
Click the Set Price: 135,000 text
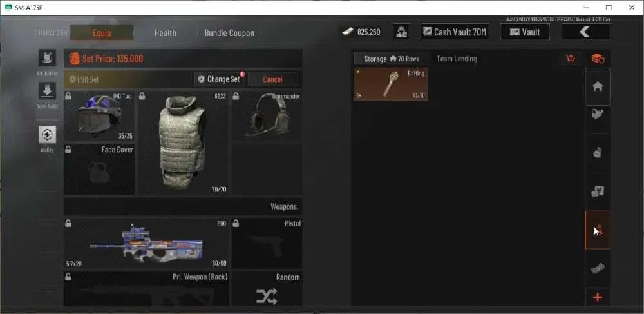tap(113, 59)
